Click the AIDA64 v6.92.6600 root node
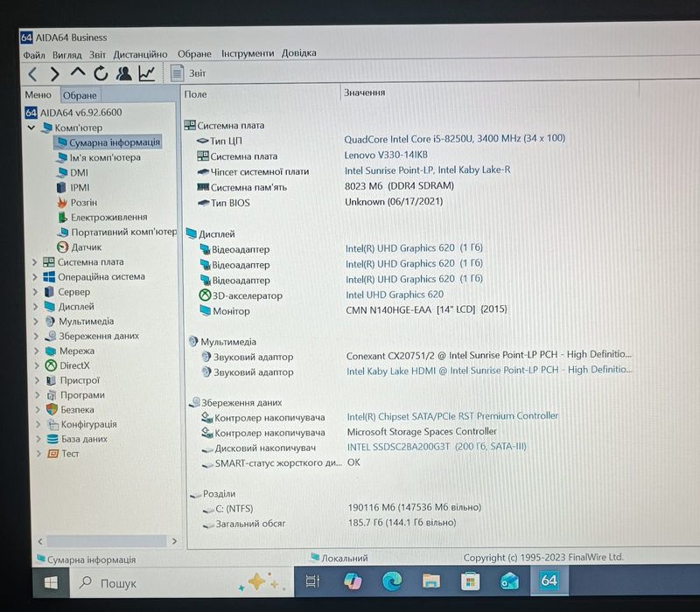Image resolution: width=700 pixels, height=612 pixels. (73, 113)
